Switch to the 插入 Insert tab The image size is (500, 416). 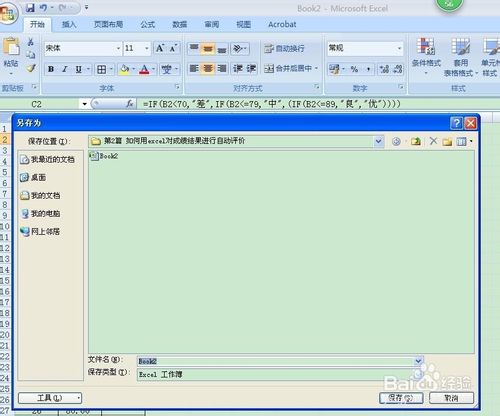tap(69, 24)
